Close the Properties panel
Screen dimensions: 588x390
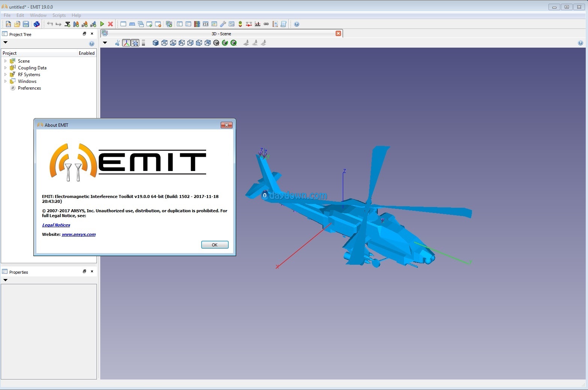pyautogui.click(x=92, y=271)
